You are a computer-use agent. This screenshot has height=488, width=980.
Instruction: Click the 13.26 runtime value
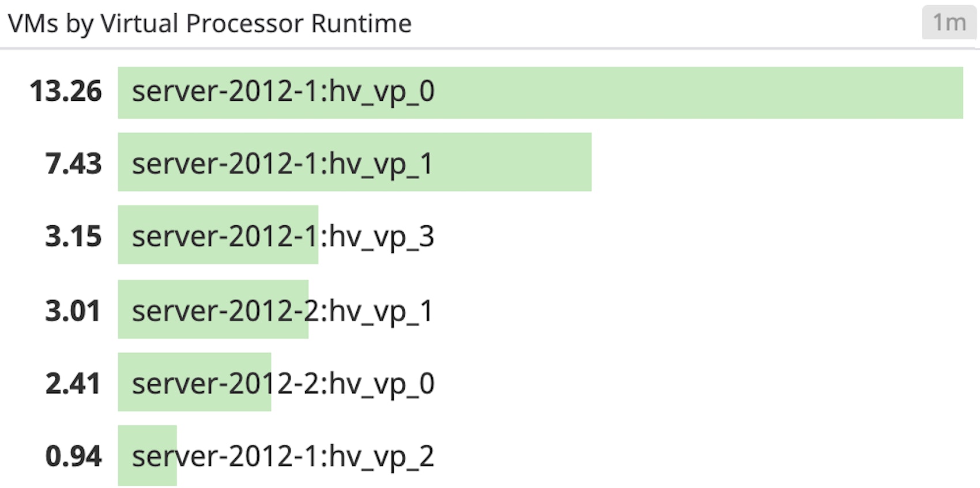(66, 92)
